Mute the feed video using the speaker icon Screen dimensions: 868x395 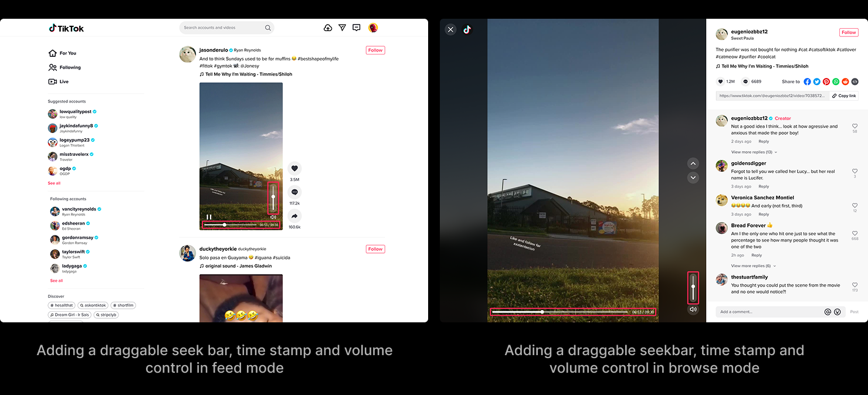(x=273, y=217)
